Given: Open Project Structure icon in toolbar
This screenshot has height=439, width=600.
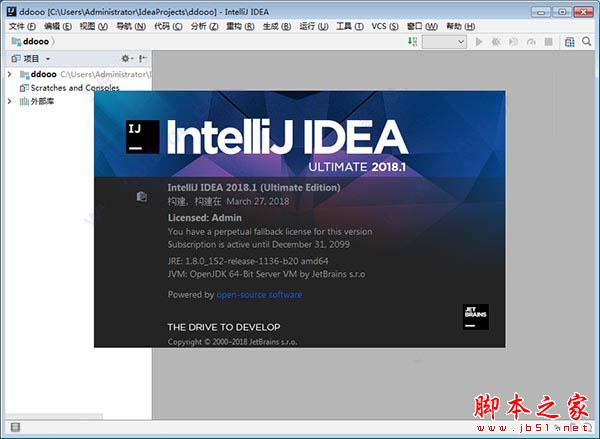Looking at the screenshot, I should [x=569, y=41].
